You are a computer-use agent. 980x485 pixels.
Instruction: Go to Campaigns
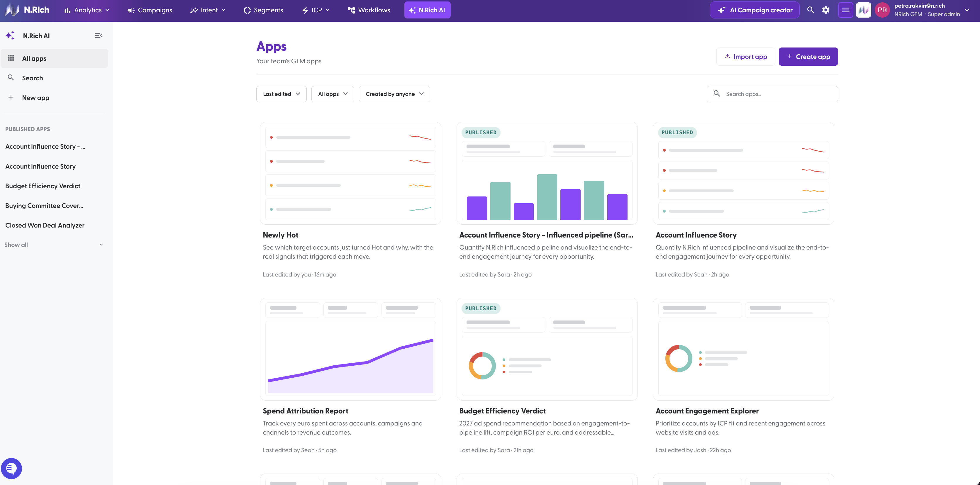[x=150, y=10]
